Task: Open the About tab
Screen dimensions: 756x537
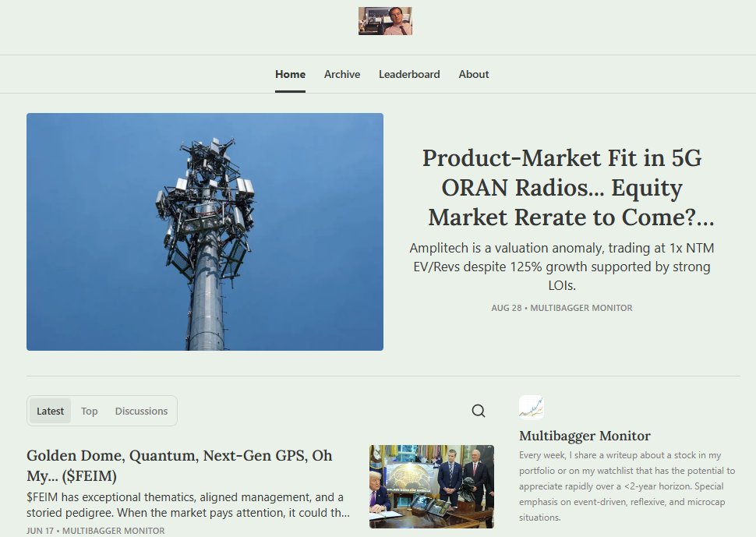Action: (473, 74)
